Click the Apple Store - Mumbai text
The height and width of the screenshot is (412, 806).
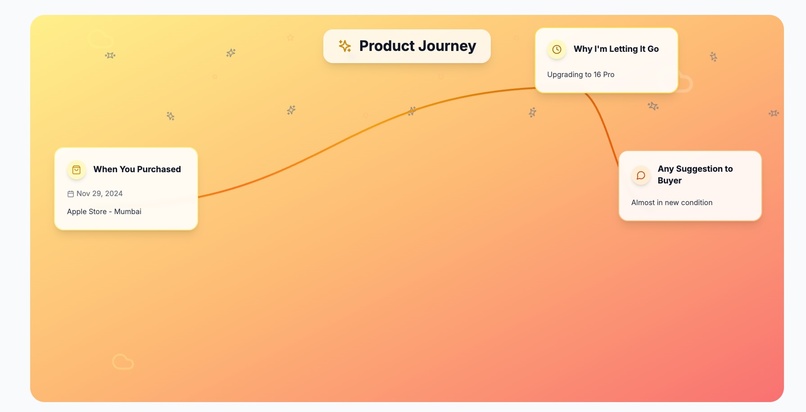pos(104,212)
